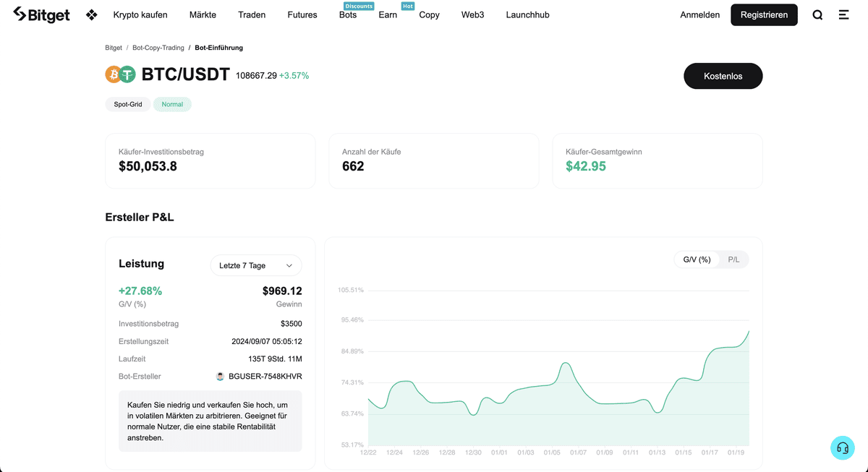
Task: Click the BTC/USDT coin pair icon
Action: pyautogui.click(x=120, y=74)
